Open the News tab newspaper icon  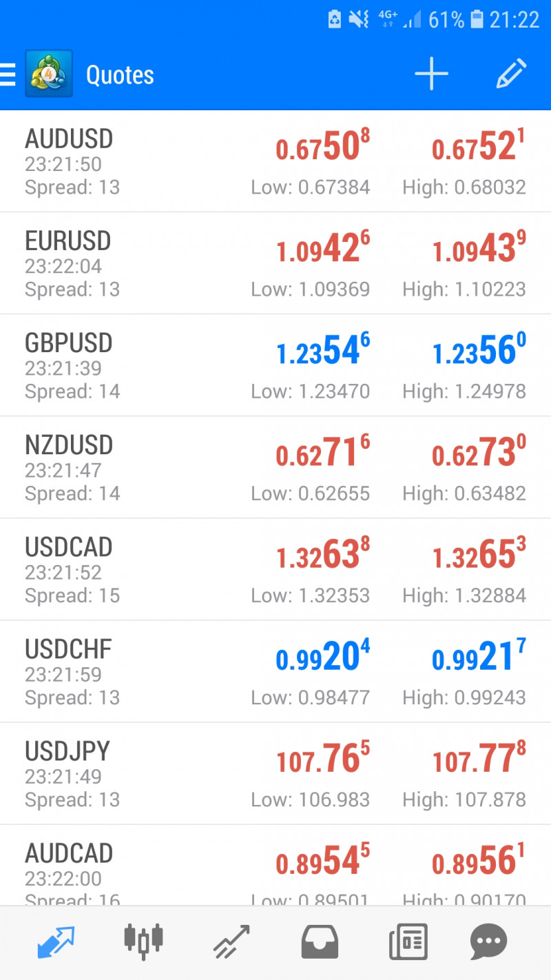pos(408,942)
